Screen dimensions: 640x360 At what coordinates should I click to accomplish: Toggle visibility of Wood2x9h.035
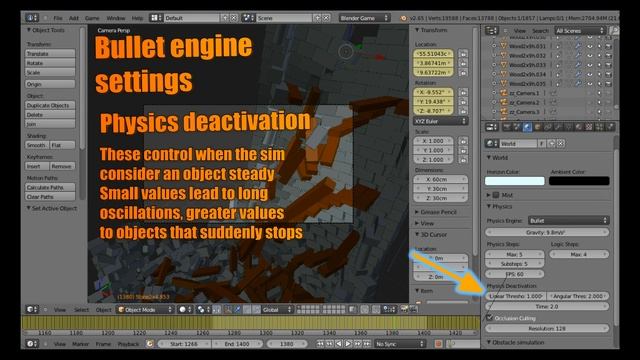pos(590,84)
